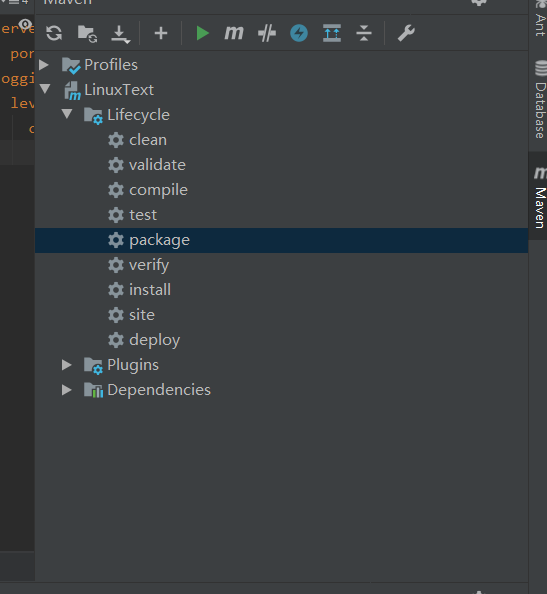Viewport: 547px width, 594px height.
Task: Select the Profiles folder
Action: (x=111, y=65)
